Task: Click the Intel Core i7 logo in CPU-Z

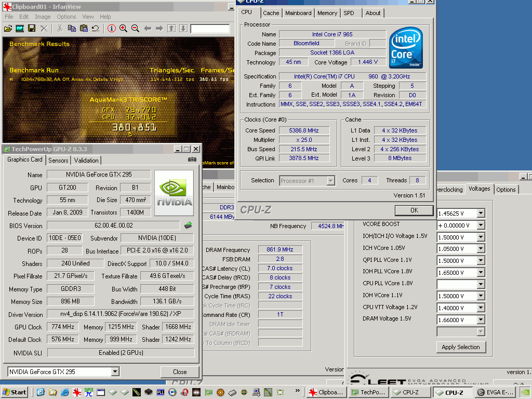Action: click(406, 48)
